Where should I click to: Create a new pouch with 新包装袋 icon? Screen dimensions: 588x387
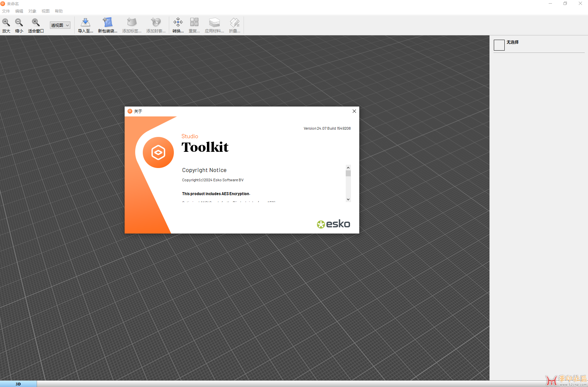pos(107,22)
